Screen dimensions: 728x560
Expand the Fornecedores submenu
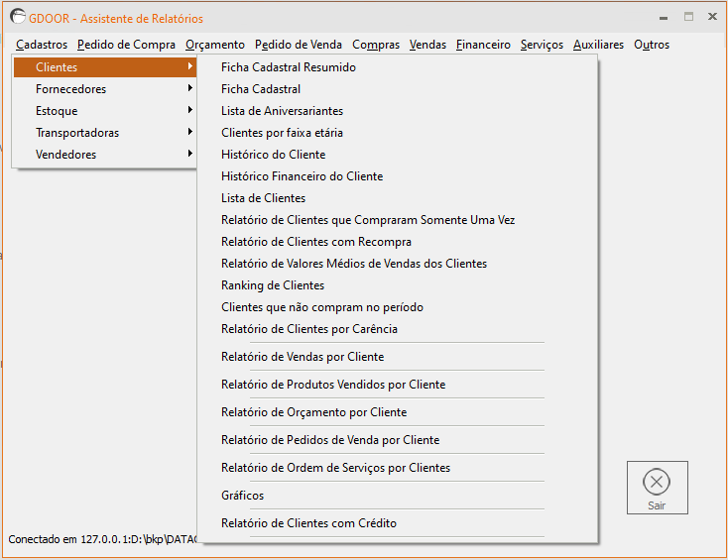(x=70, y=89)
